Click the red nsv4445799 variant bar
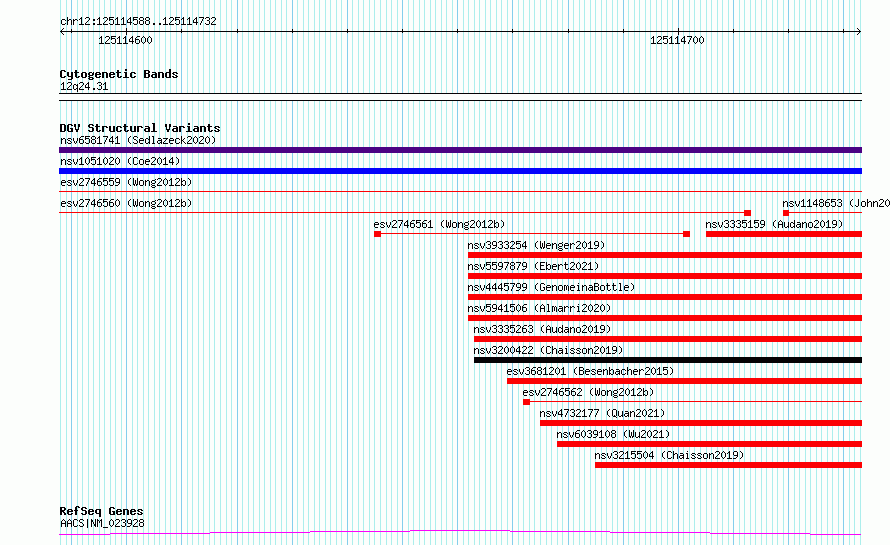This screenshot has height=545, width=890. coord(665,297)
